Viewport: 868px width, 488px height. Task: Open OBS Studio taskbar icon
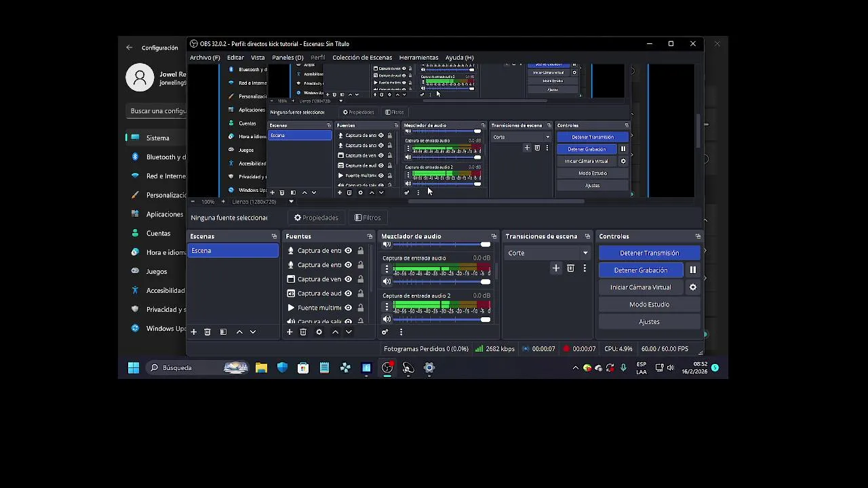point(387,367)
